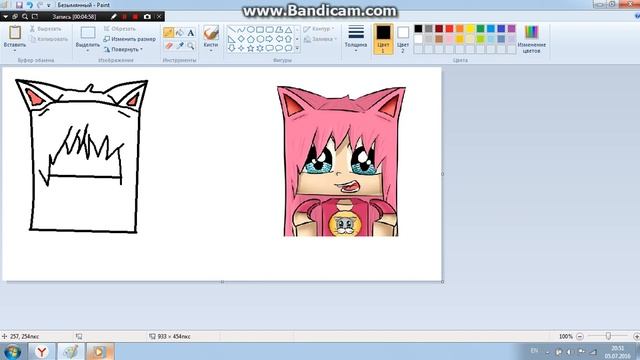This screenshot has width=640, height=360.
Task: Pick the black color swatch
Action: pyautogui.click(x=418, y=29)
